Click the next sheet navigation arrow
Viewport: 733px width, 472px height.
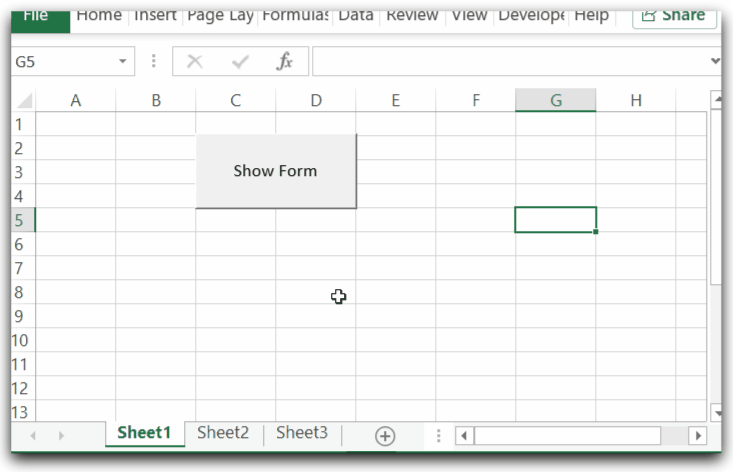61,436
